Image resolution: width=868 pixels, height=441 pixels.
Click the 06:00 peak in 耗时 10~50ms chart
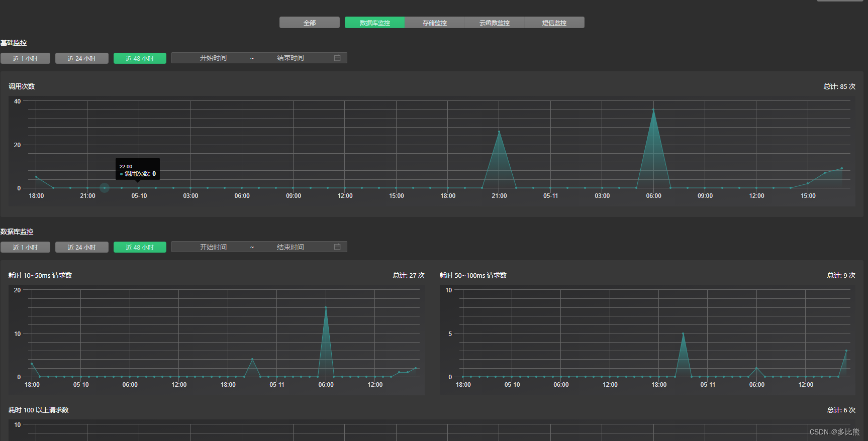[326, 307]
